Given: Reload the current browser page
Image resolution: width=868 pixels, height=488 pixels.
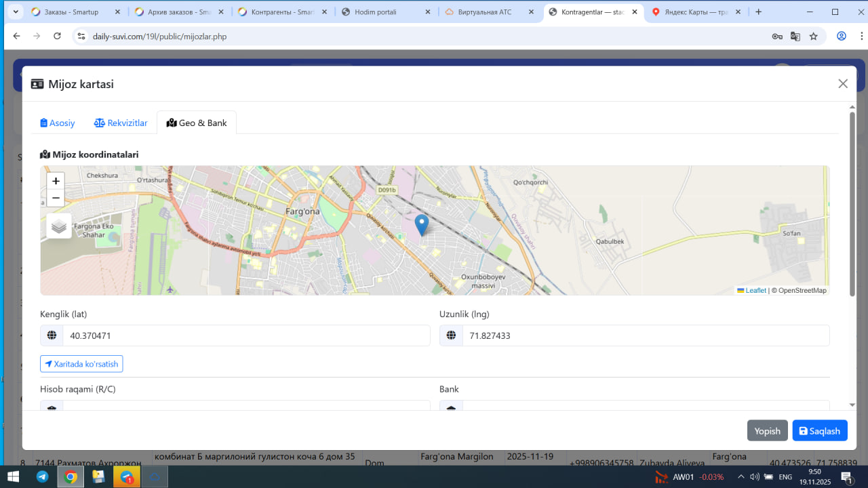Looking at the screenshot, I should tap(57, 36).
